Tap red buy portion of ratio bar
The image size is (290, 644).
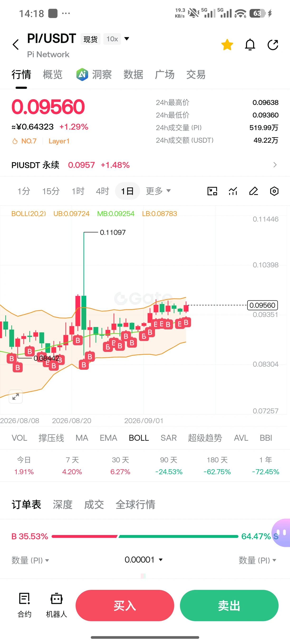[84, 536]
